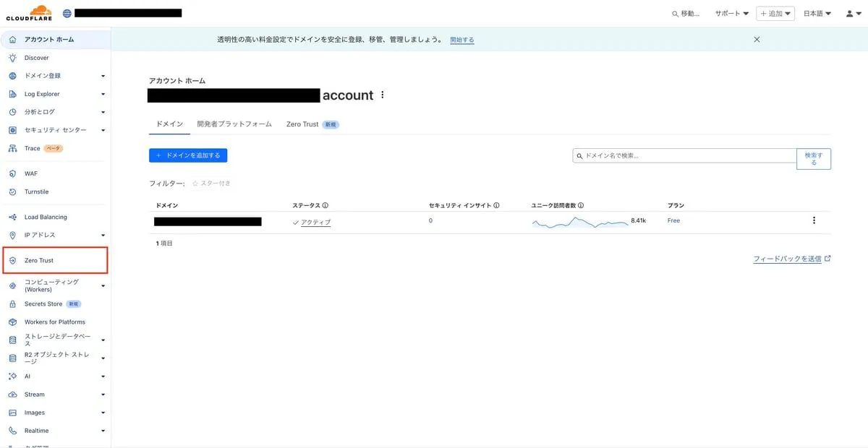Open Zero Trust from the sidebar
The image size is (868, 448).
pos(39,260)
